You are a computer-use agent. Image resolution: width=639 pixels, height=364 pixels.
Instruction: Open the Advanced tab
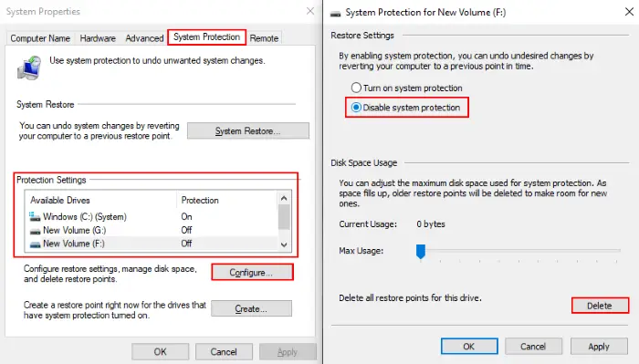[144, 38]
